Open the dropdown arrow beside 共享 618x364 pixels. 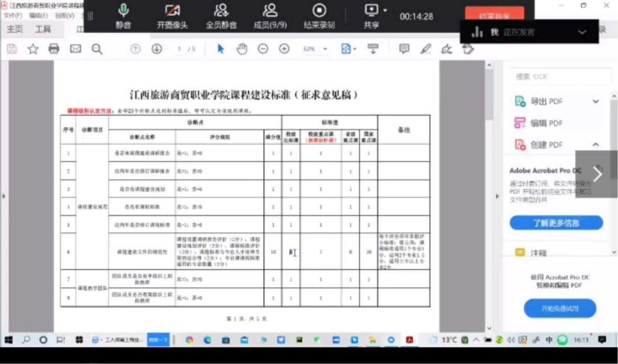tap(385, 10)
